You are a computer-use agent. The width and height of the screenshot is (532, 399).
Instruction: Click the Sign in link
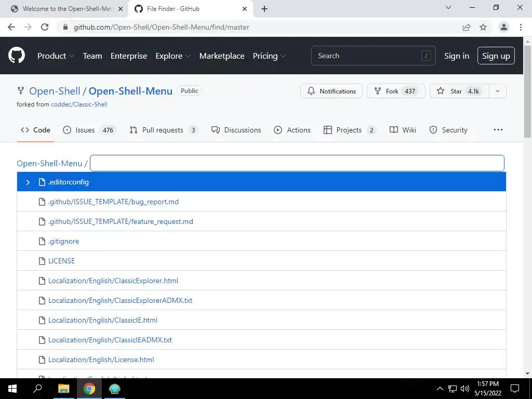pyautogui.click(x=457, y=56)
